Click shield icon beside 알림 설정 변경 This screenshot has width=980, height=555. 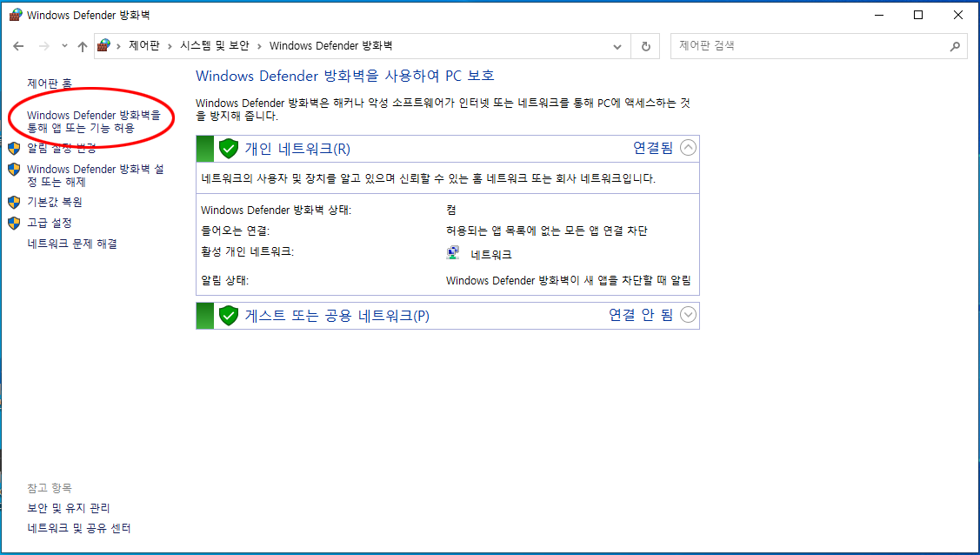(x=14, y=148)
